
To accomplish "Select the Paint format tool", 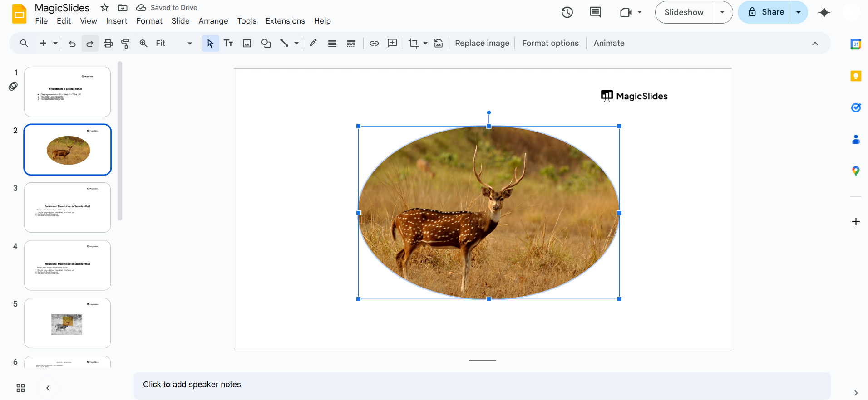I will pos(125,44).
